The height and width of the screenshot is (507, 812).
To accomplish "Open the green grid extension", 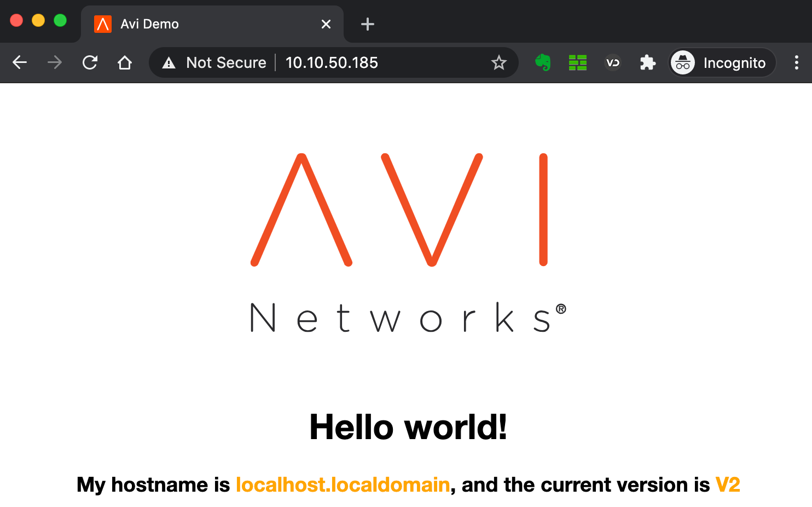I will (578, 62).
